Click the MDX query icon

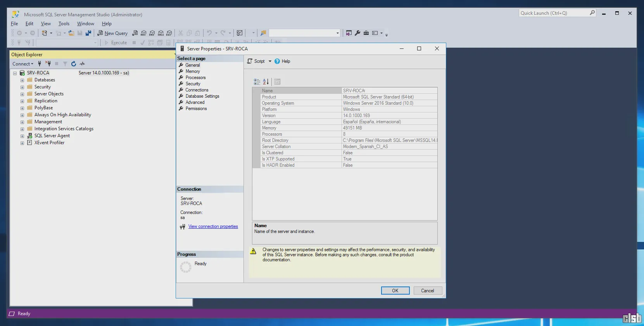pos(143,33)
